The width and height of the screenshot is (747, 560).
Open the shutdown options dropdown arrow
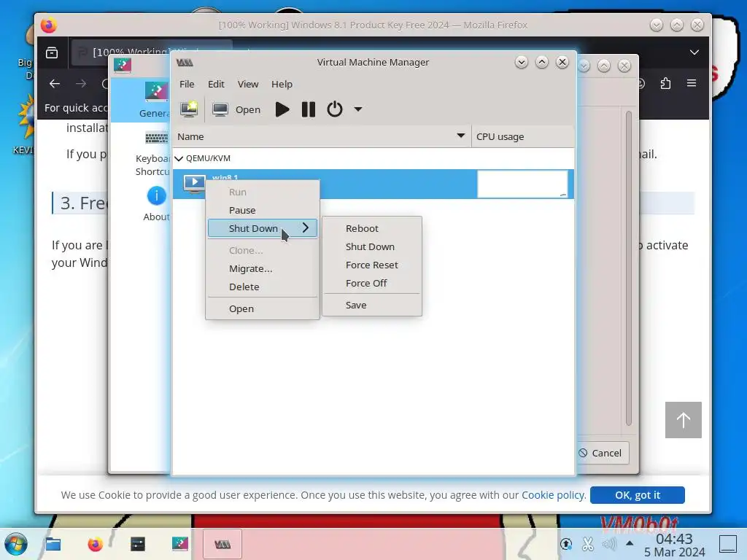[x=357, y=109]
